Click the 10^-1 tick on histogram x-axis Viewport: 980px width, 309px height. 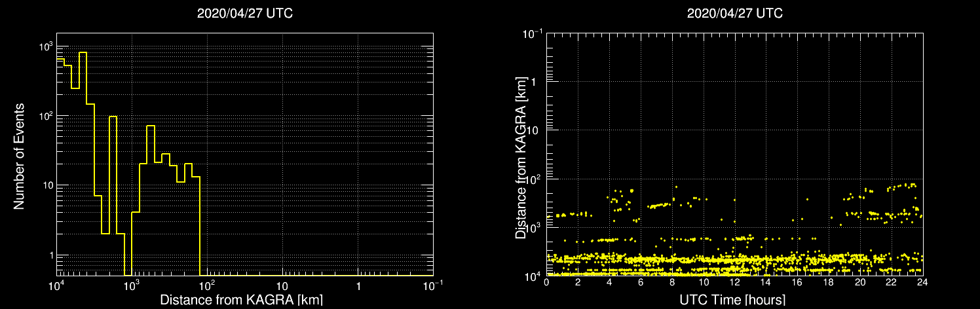point(432,285)
